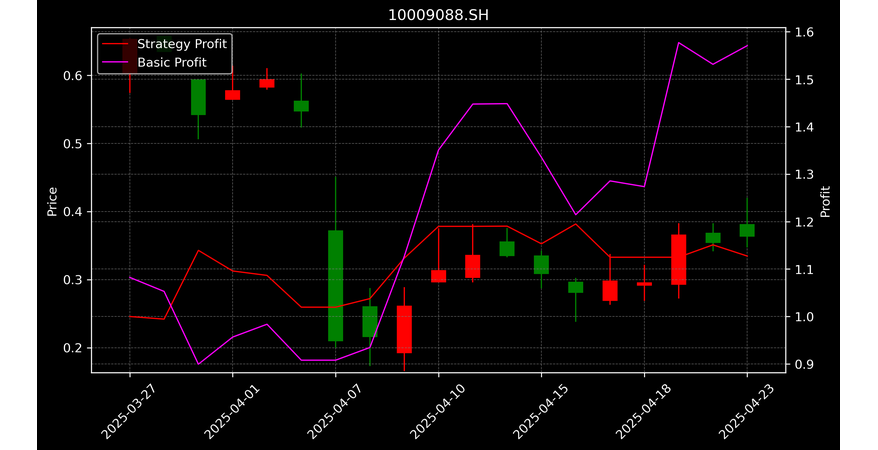Image resolution: width=878 pixels, height=450 pixels.
Task: Click the small red candlestick at 2025-04-18
Action: 645,284
